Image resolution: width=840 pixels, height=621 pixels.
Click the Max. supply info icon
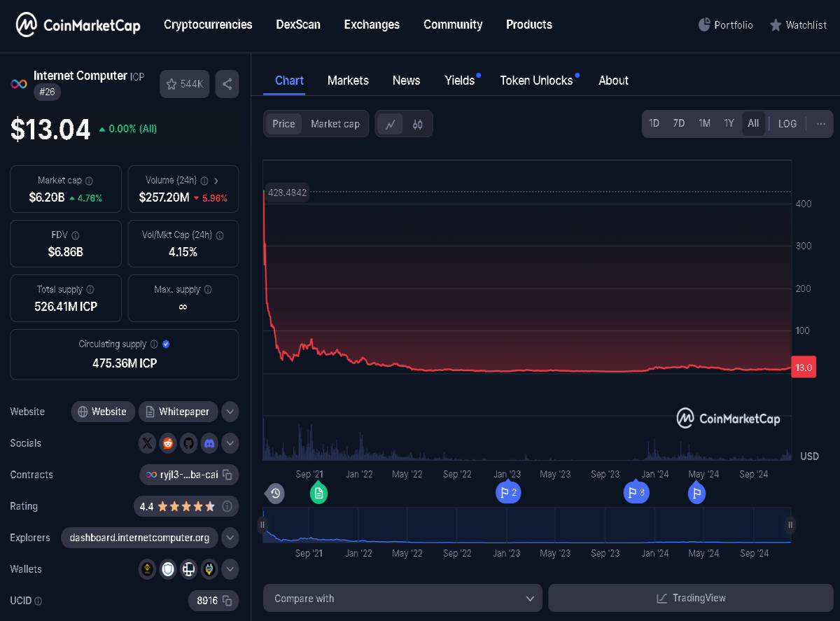pyautogui.click(x=208, y=290)
